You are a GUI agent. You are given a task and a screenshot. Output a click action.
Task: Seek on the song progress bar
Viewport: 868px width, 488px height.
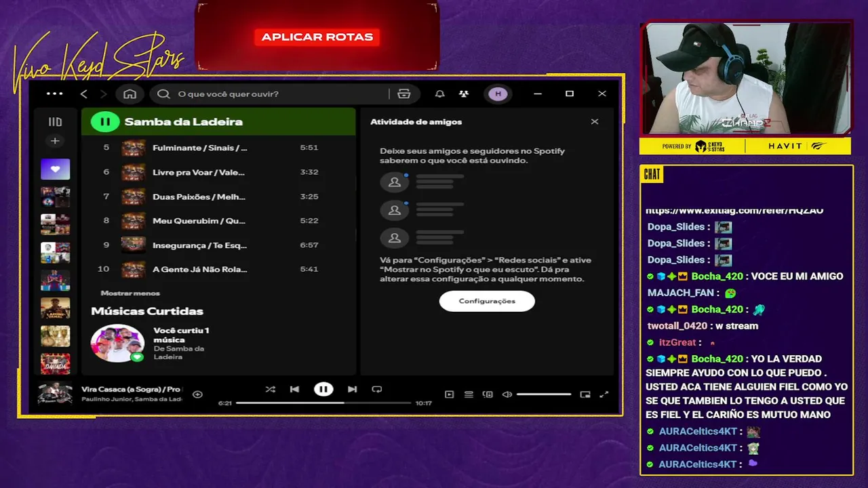(x=323, y=403)
